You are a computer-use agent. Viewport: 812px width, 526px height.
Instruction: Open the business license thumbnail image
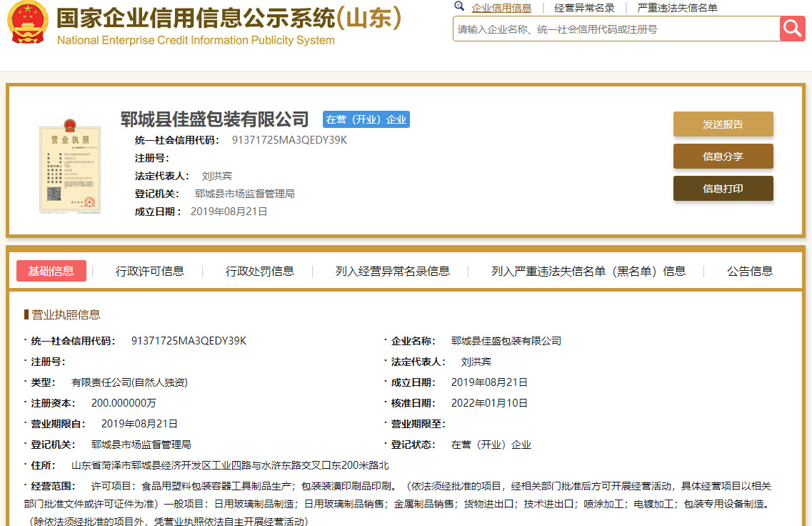pos(69,168)
